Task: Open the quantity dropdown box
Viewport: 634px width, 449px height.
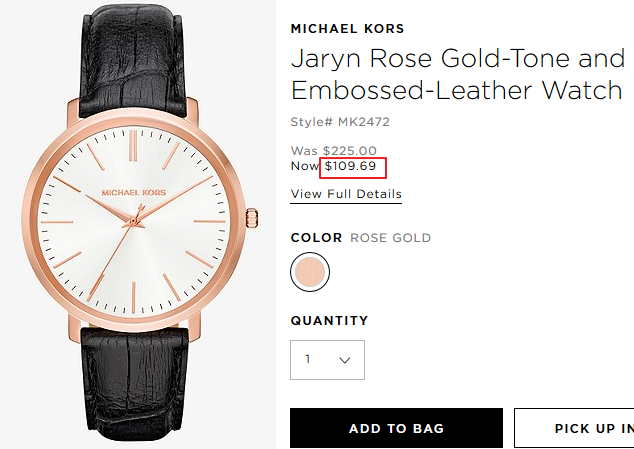Action: [328, 360]
